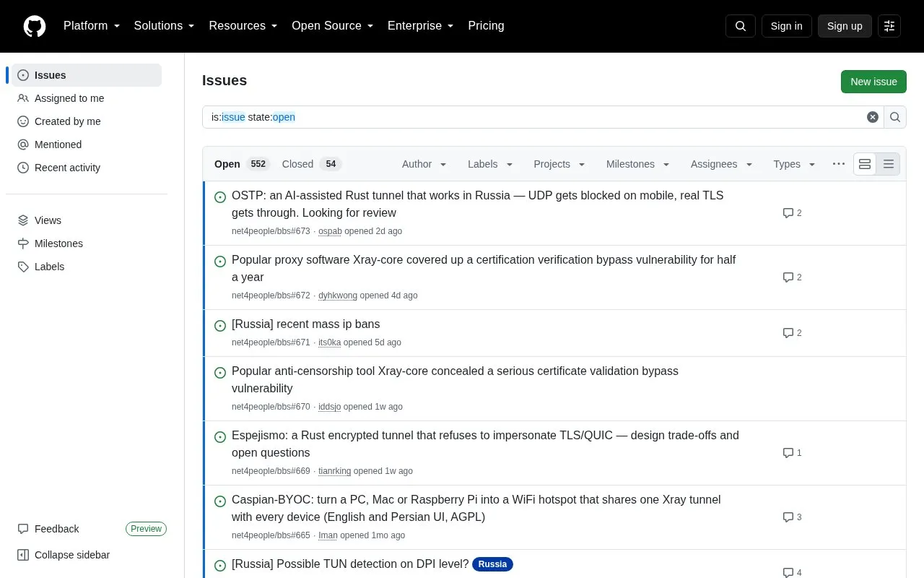This screenshot has height=578, width=924.
Task: Click the Sign up button
Action: pyautogui.click(x=845, y=26)
